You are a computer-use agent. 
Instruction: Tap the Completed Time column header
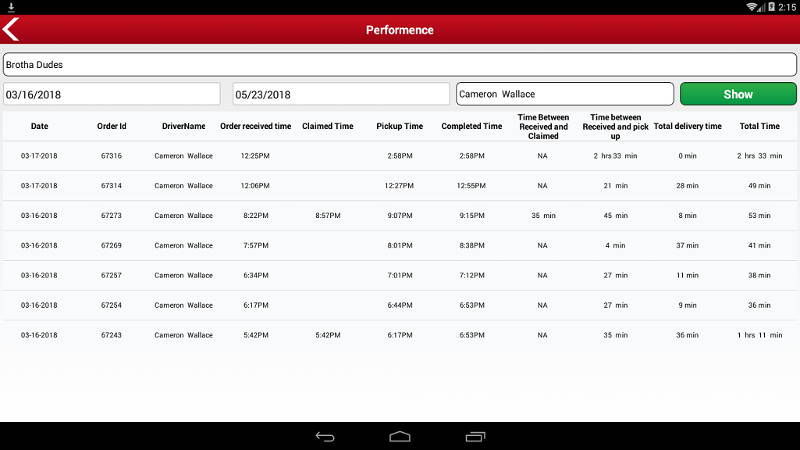click(471, 126)
